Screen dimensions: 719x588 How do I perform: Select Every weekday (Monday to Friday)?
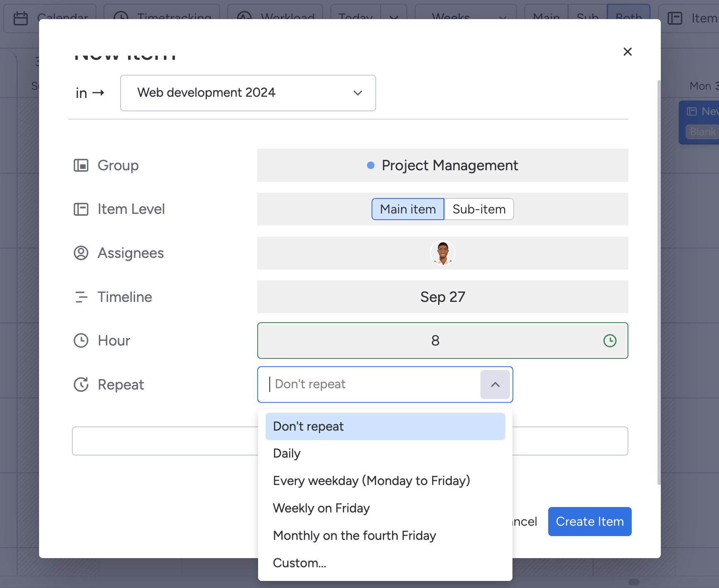tap(371, 481)
